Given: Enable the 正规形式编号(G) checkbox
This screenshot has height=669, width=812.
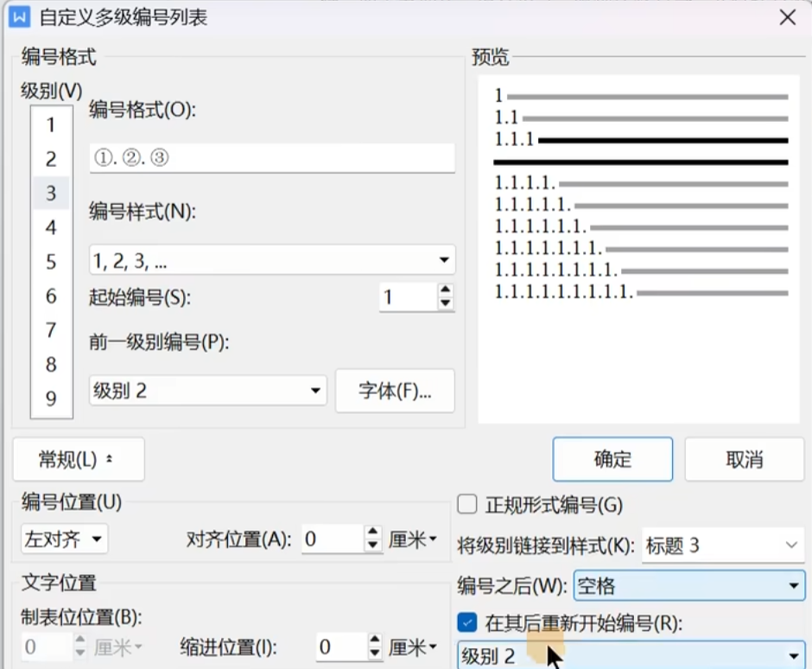Looking at the screenshot, I should (467, 504).
